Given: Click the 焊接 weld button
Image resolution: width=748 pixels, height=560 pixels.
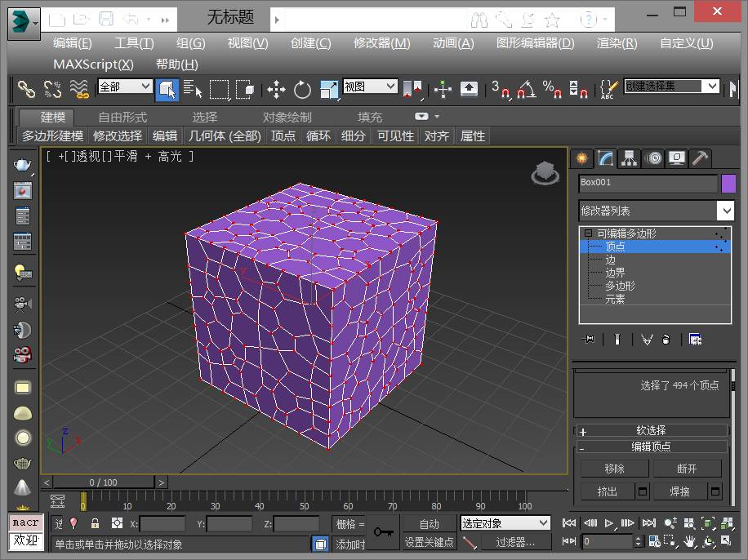Looking at the screenshot, I should tap(679, 491).
